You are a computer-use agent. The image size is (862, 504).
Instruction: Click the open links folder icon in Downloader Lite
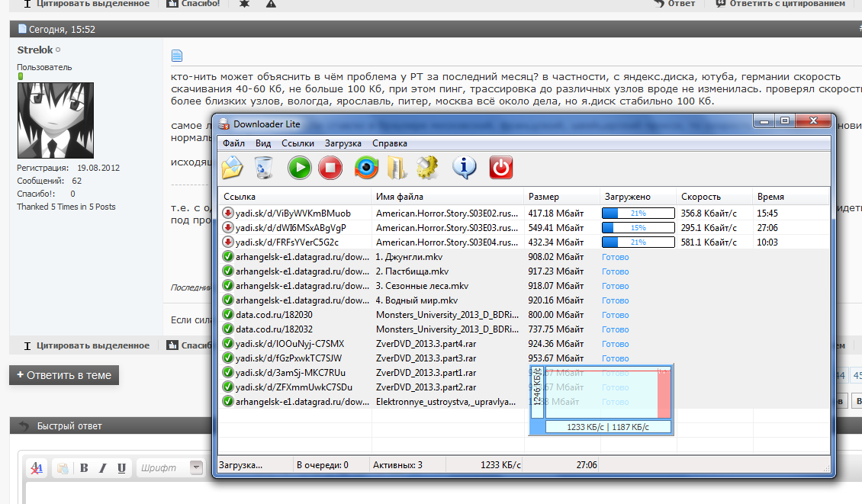232,168
